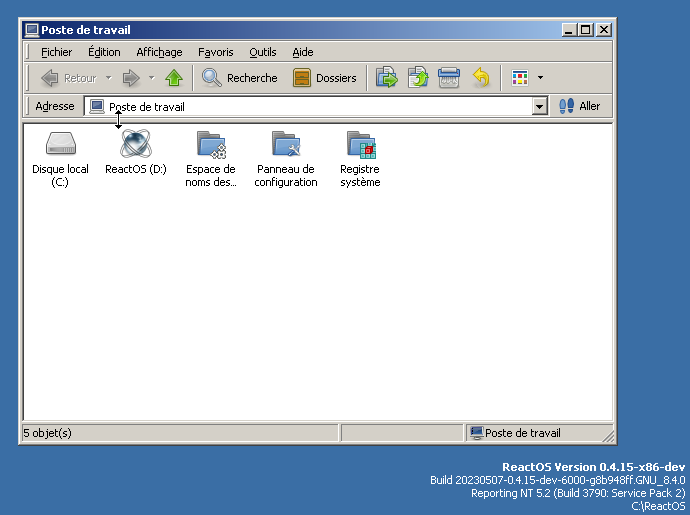Click the green Up one level arrow
This screenshot has height=515, width=690.
175,78
